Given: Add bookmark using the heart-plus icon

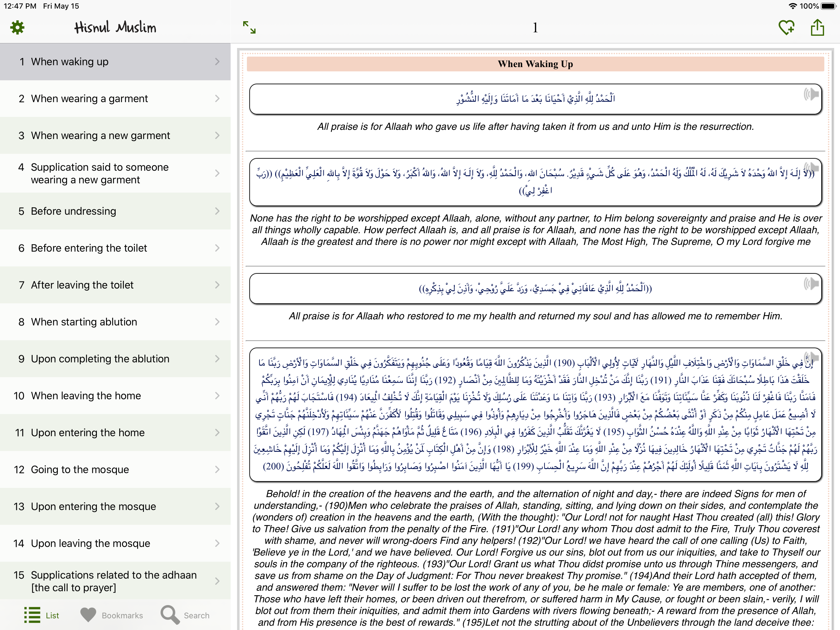Looking at the screenshot, I should (x=786, y=27).
